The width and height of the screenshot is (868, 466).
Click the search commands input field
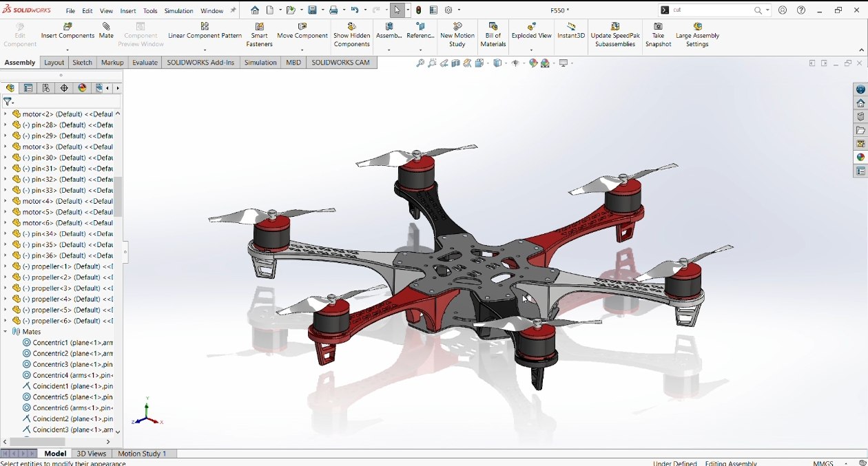(x=711, y=10)
